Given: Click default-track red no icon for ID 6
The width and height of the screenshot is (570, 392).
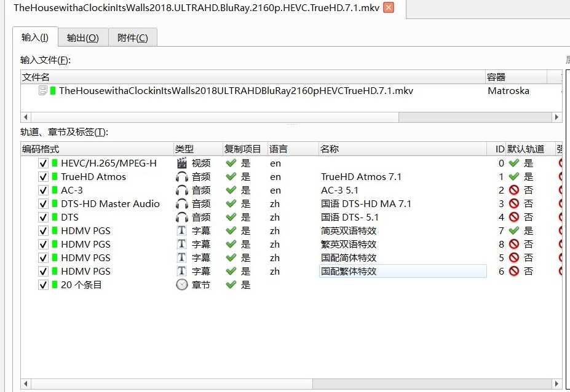Looking at the screenshot, I should point(513,271).
